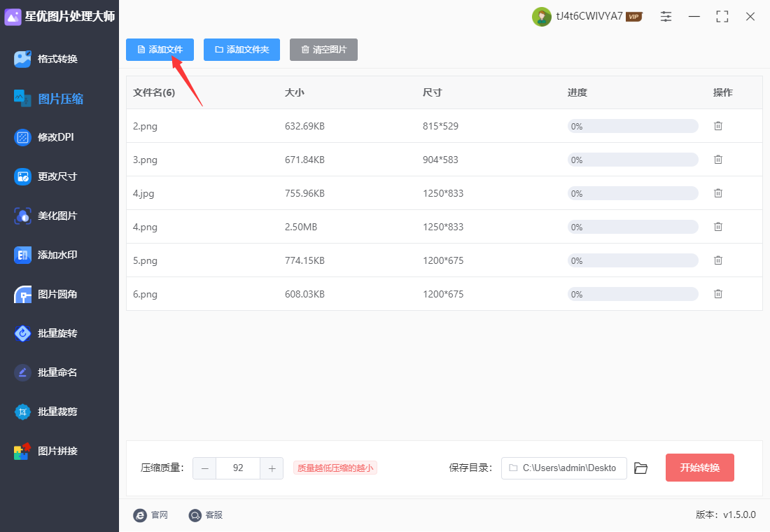Click the 添加文件夹 add folder button
Screen dimensions: 770x532
(241, 50)
